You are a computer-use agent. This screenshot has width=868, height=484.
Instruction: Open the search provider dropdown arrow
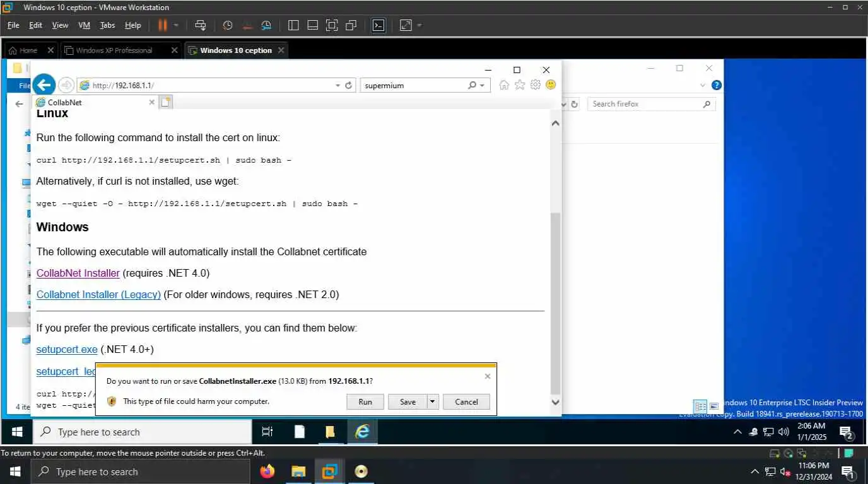(x=483, y=85)
